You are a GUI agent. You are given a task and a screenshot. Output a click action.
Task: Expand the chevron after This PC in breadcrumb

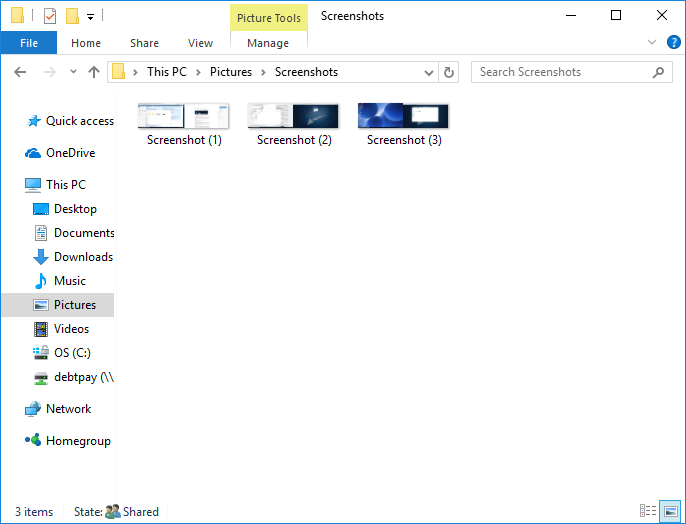coord(198,72)
